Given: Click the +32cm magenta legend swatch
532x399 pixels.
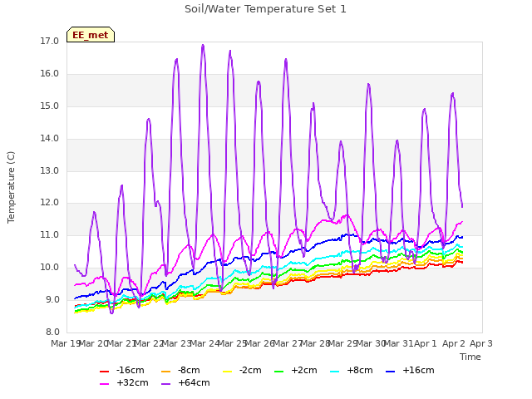Looking at the screenshot, I should [104, 384].
